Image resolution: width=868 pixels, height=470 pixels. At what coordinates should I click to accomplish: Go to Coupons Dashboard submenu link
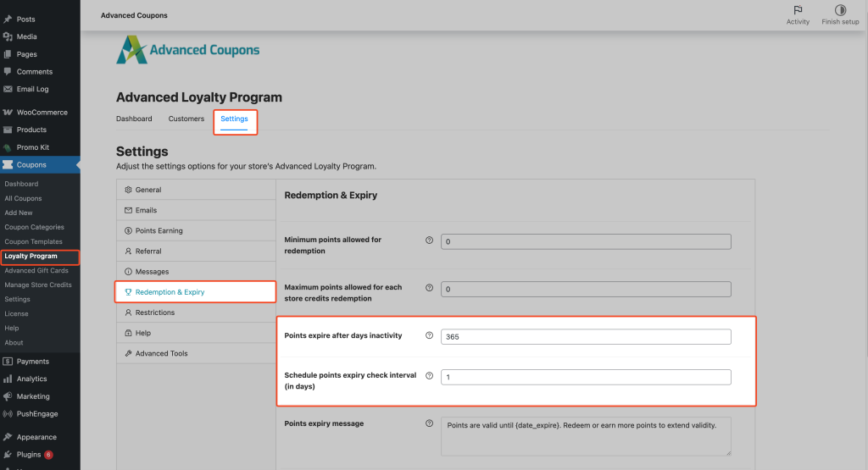tap(21, 184)
